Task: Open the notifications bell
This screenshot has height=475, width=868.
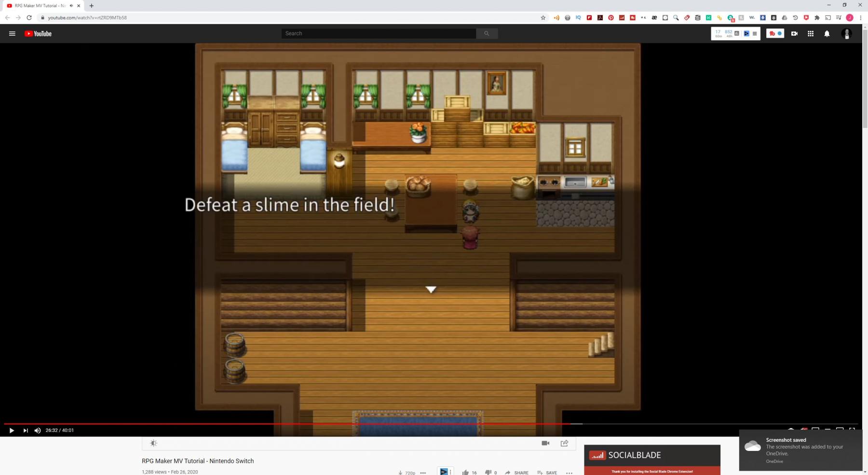Action: [827, 33]
